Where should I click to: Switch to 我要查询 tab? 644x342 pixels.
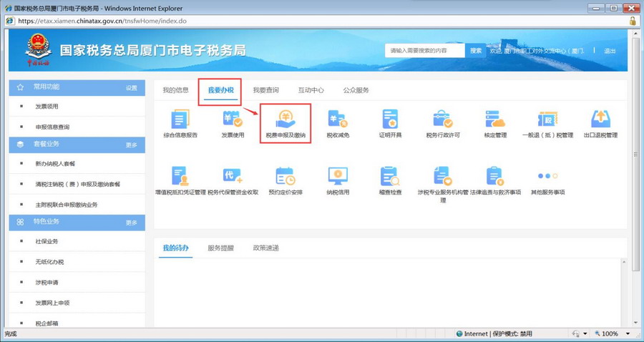click(265, 90)
